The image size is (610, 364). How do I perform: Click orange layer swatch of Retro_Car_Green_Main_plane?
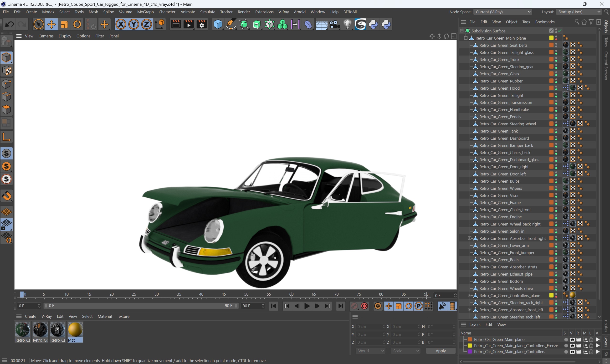tap(470, 340)
